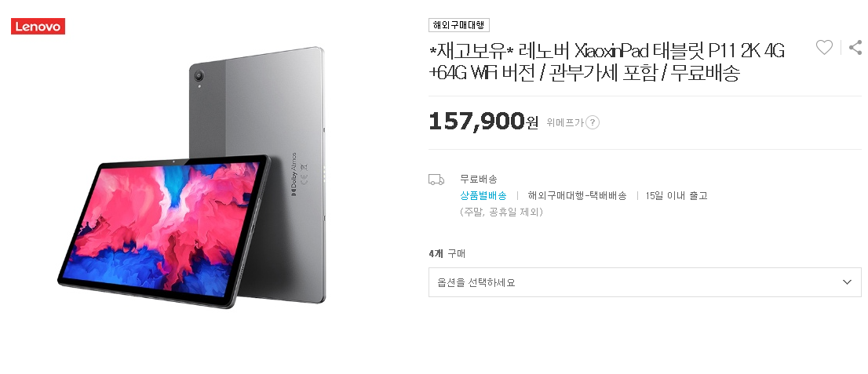The image size is (868, 374).
Task: Click the rear camera lens on the tablet image
Action: (199, 76)
